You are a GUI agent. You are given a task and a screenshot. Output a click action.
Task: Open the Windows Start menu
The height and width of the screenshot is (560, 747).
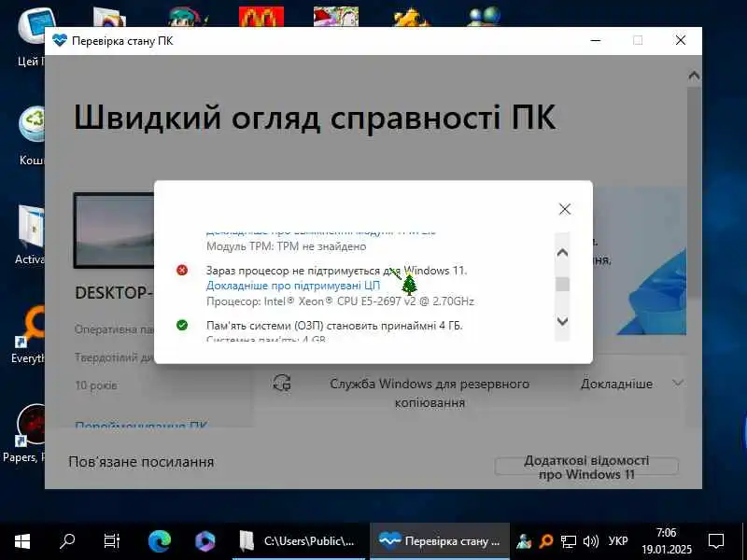(x=21, y=541)
